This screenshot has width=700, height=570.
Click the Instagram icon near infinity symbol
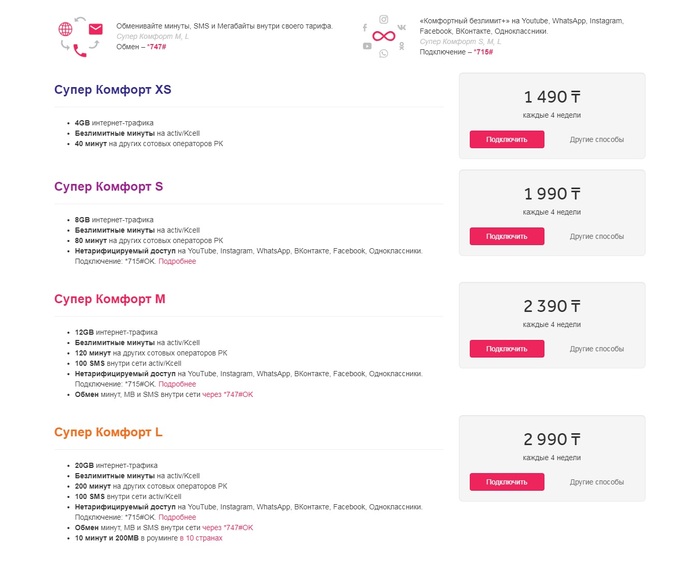[x=383, y=19]
